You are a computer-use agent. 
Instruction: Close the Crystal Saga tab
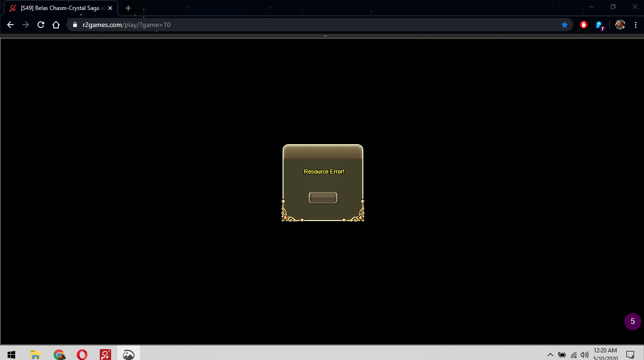110,8
